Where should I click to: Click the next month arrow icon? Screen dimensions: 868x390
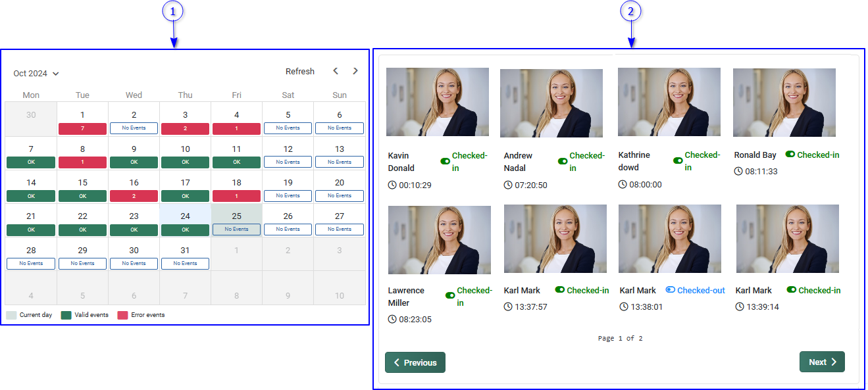355,71
